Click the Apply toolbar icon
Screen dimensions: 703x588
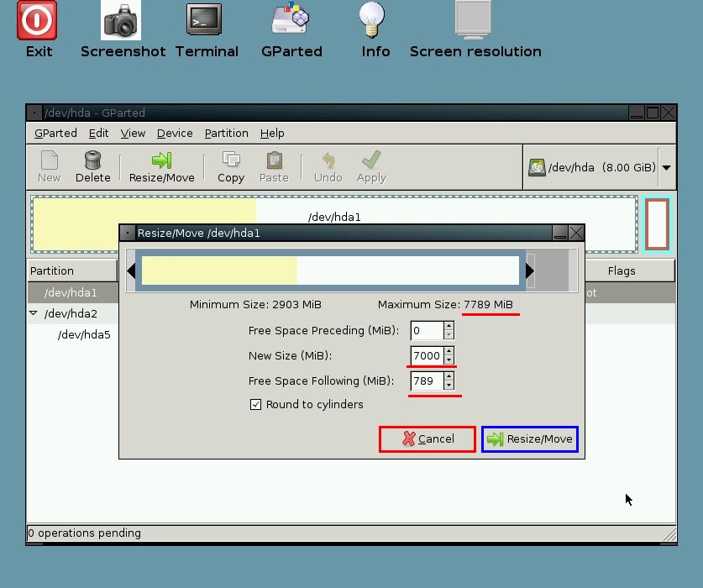click(x=372, y=166)
